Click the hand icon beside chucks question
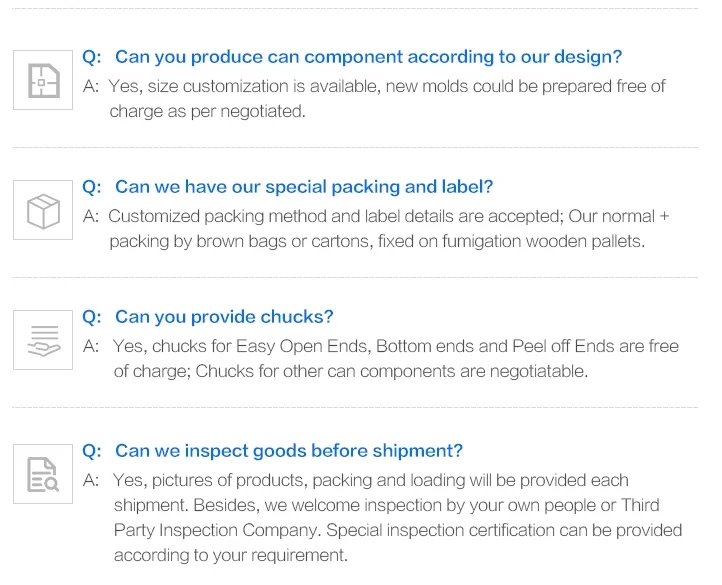722x585 pixels. (42, 340)
